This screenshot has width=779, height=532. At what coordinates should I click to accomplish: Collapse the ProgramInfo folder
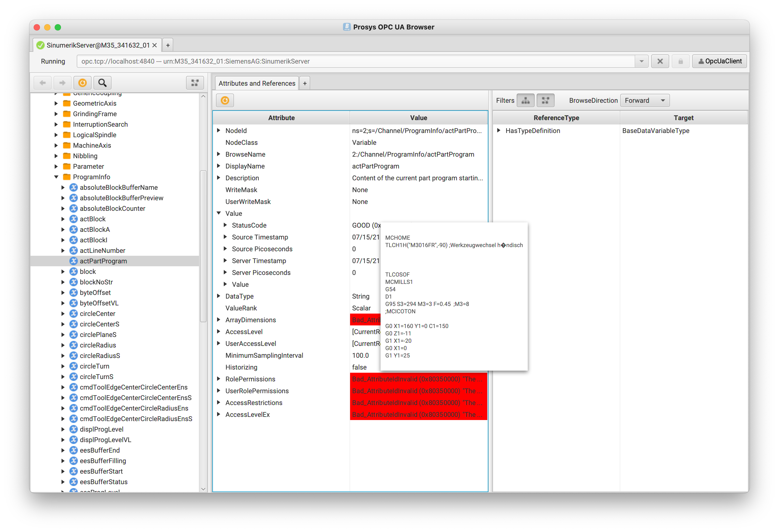pyautogui.click(x=56, y=177)
